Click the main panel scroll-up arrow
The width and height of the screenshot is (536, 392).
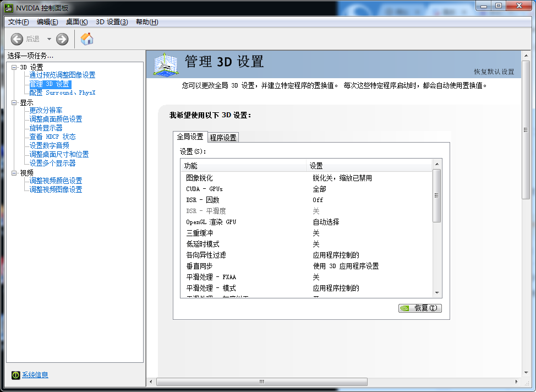coord(526,56)
